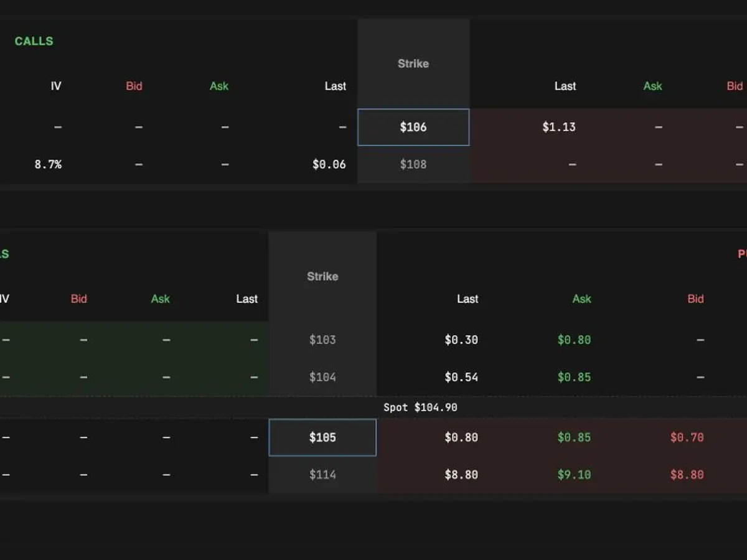Select the $108 strike cell

[x=413, y=164]
